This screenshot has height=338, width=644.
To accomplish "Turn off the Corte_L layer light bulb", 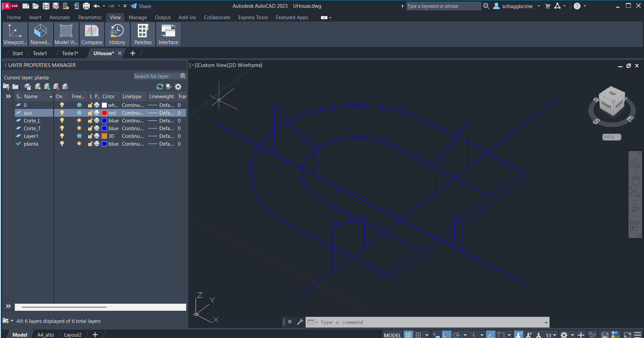I will point(62,121).
